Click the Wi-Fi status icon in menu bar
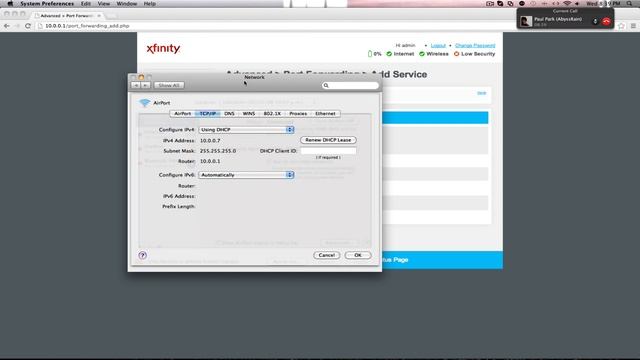The height and width of the screenshot is (360, 640). [x=567, y=4]
